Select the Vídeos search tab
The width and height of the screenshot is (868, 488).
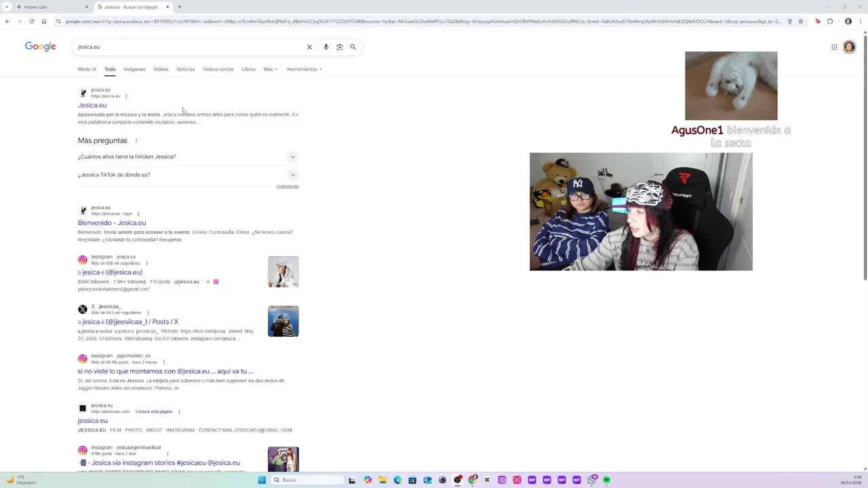pos(161,69)
